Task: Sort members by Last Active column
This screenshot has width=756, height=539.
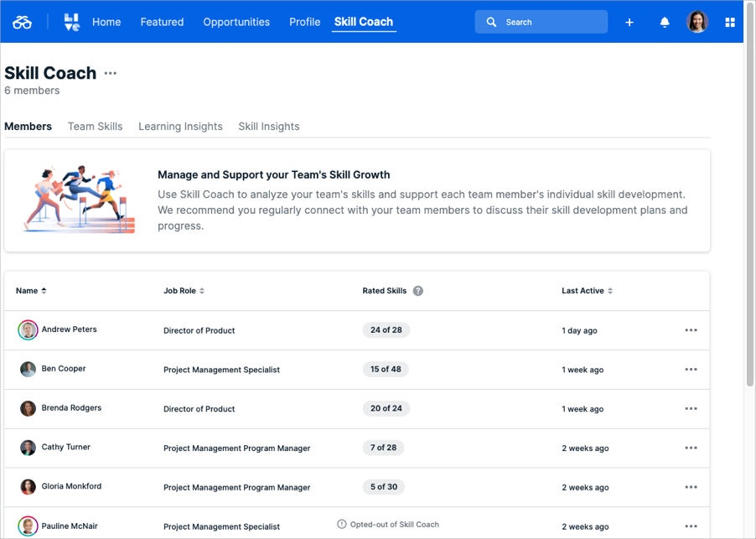Action: pyautogui.click(x=587, y=291)
